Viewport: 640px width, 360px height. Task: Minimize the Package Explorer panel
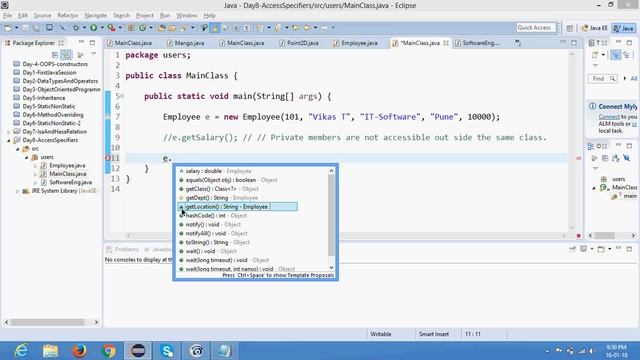pyautogui.click(x=81, y=42)
